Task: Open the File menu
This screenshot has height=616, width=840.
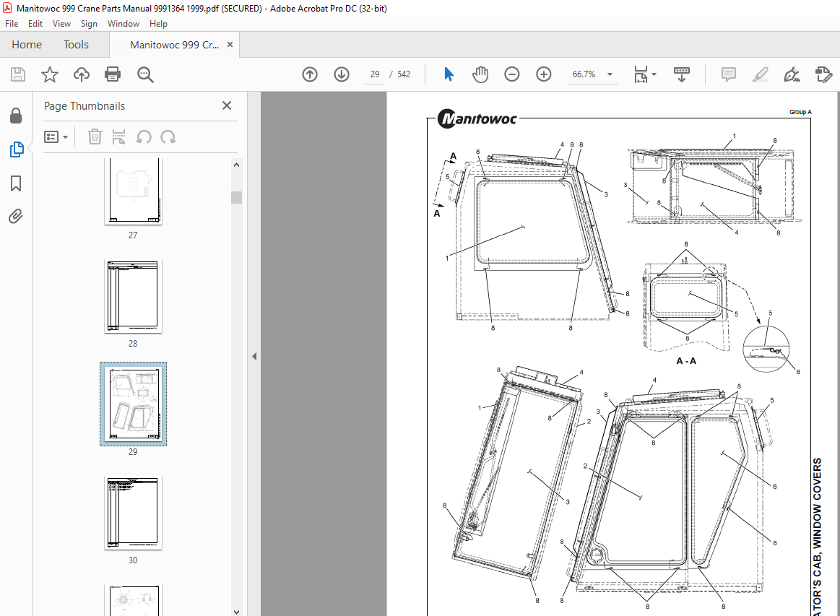Action: (x=12, y=24)
